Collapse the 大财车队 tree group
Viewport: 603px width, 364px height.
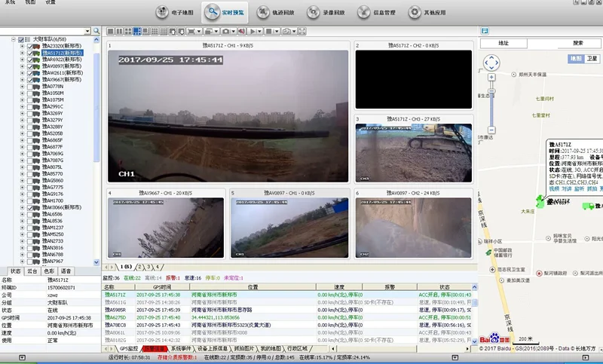click(14, 39)
